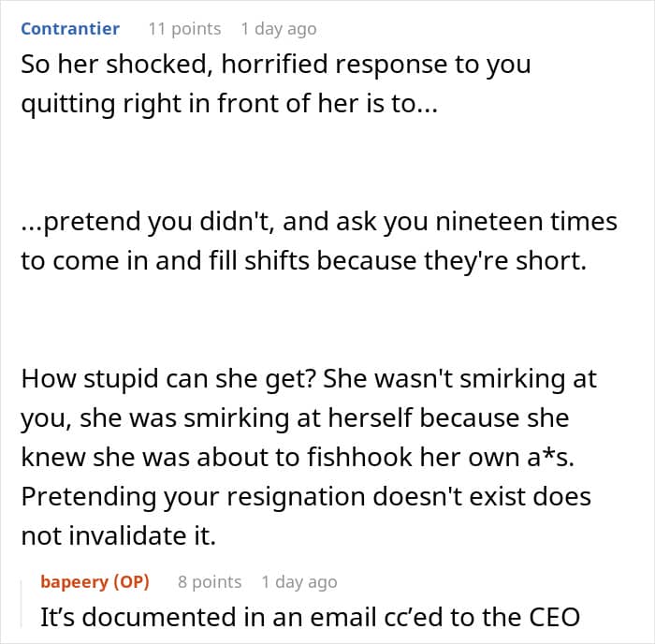Click the timestamp on Contrantier's comment

click(278, 28)
